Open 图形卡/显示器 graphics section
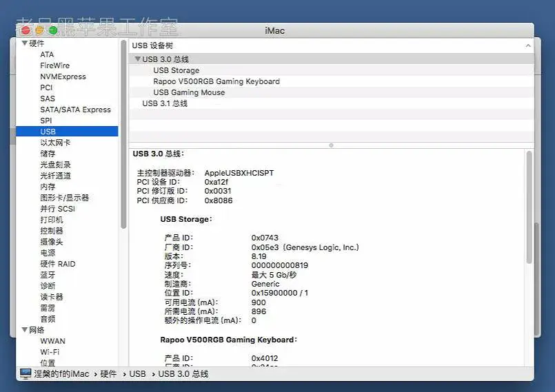Viewport: 555px width, 392px height. coord(64,198)
